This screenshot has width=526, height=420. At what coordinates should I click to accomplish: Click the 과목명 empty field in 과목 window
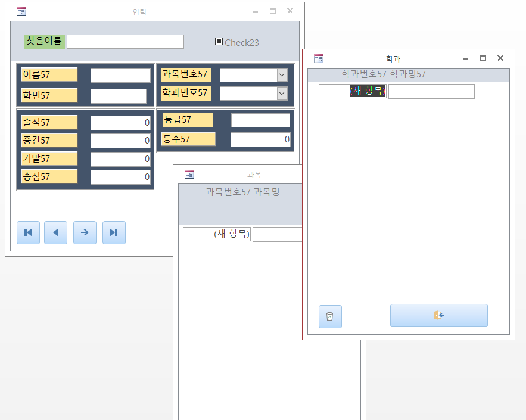point(278,234)
